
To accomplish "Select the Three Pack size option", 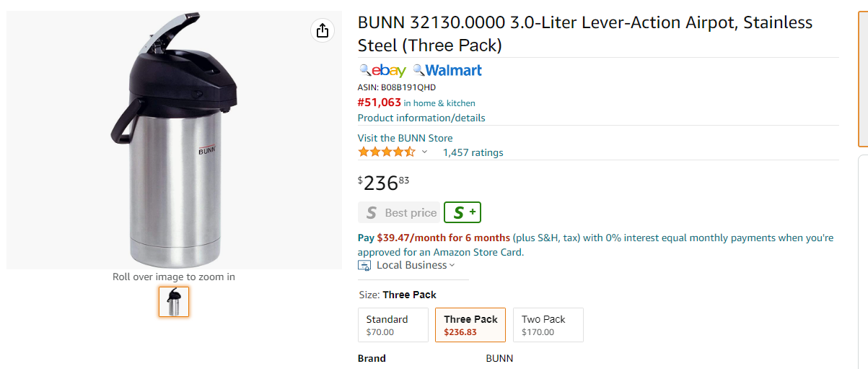I will click(470, 325).
